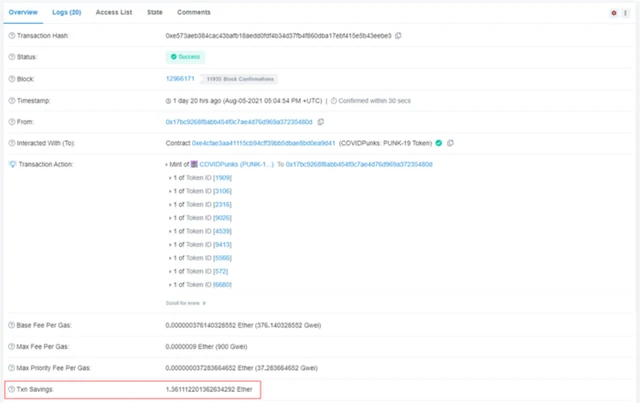Select the State tab

(x=155, y=12)
